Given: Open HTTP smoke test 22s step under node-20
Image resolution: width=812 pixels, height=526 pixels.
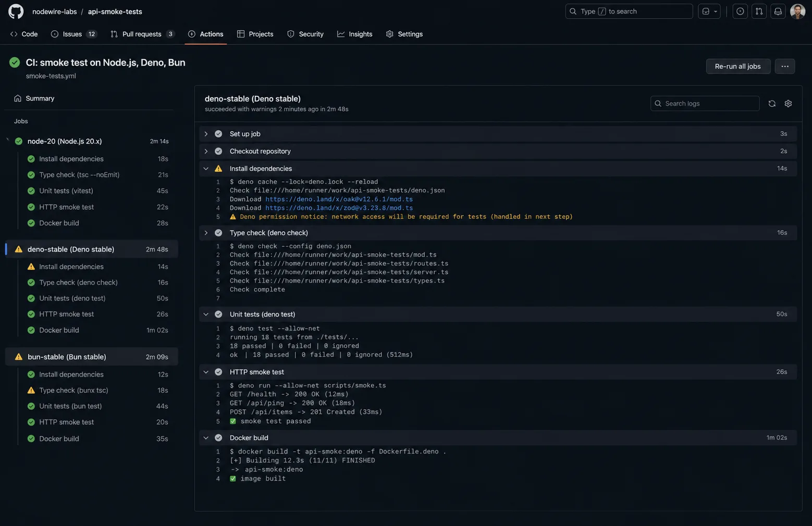Looking at the screenshot, I should (x=98, y=207).
